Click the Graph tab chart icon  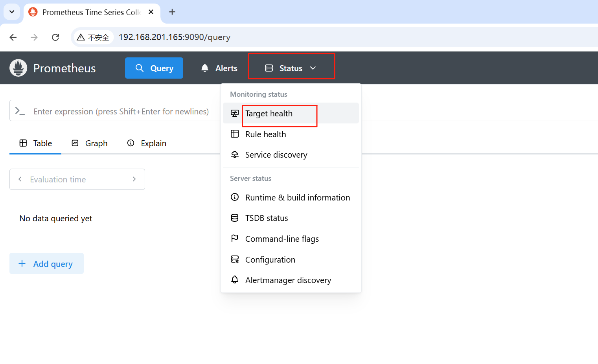[75, 143]
